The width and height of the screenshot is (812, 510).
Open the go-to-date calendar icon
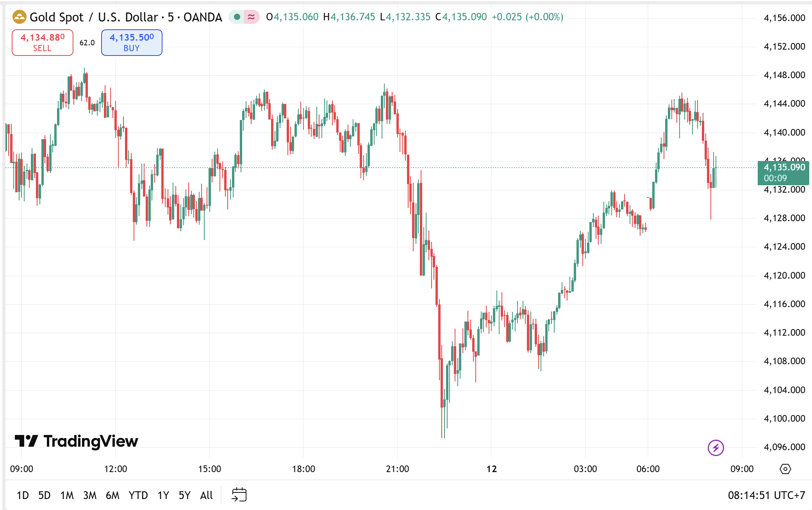[x=239, y=495]
